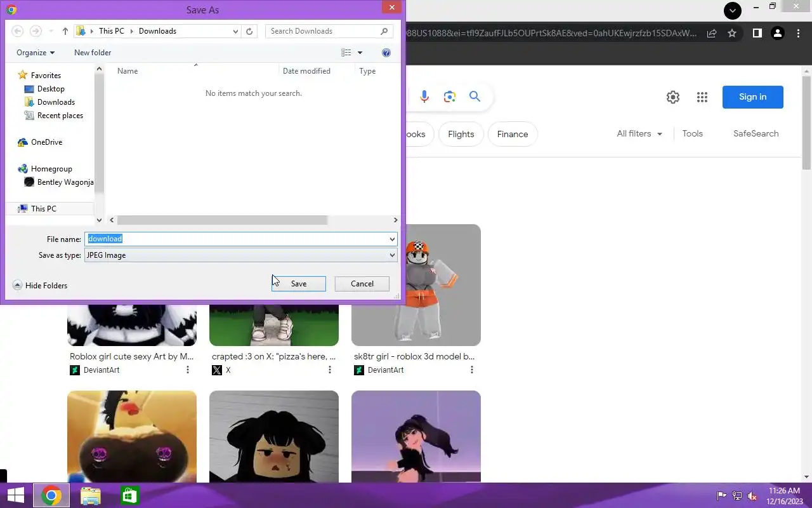Open Chrome tab search dropdown
The height and width of the screenshot is (508, 812).
(733, 11)
